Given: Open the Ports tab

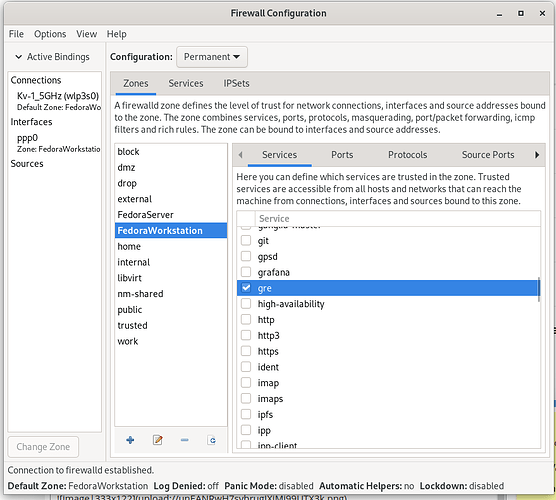Looking at the screenshot, I should [x=342, y=155].
